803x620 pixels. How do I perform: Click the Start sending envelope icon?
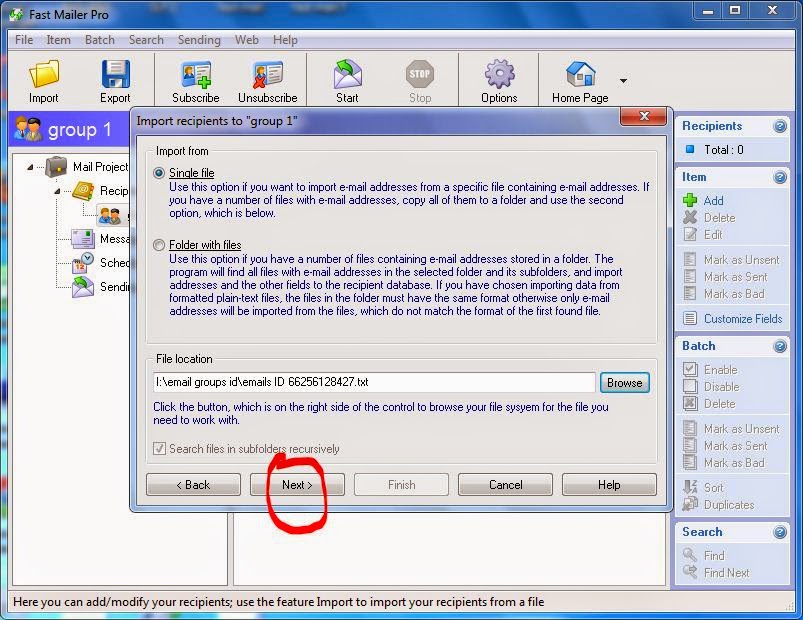(347, 74)
